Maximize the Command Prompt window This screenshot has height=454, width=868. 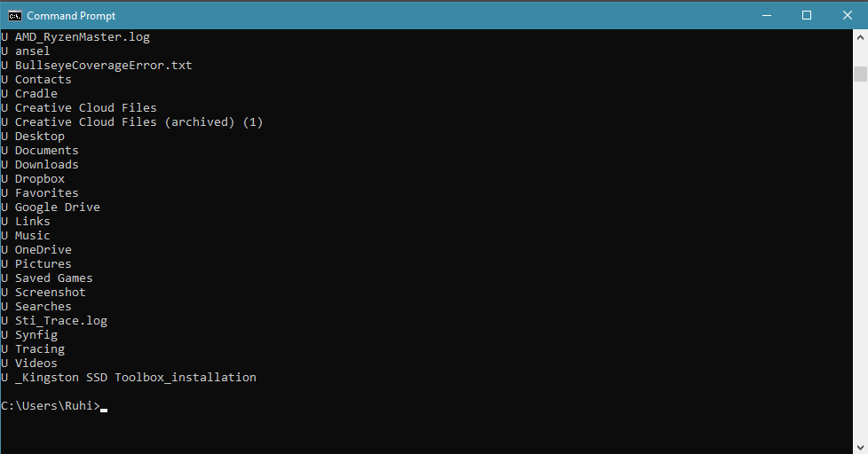pos(807,15)
